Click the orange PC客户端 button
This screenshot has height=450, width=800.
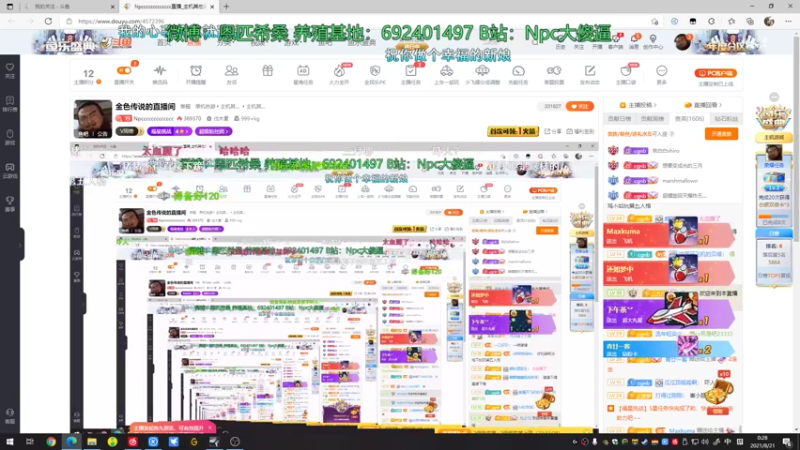716,73
